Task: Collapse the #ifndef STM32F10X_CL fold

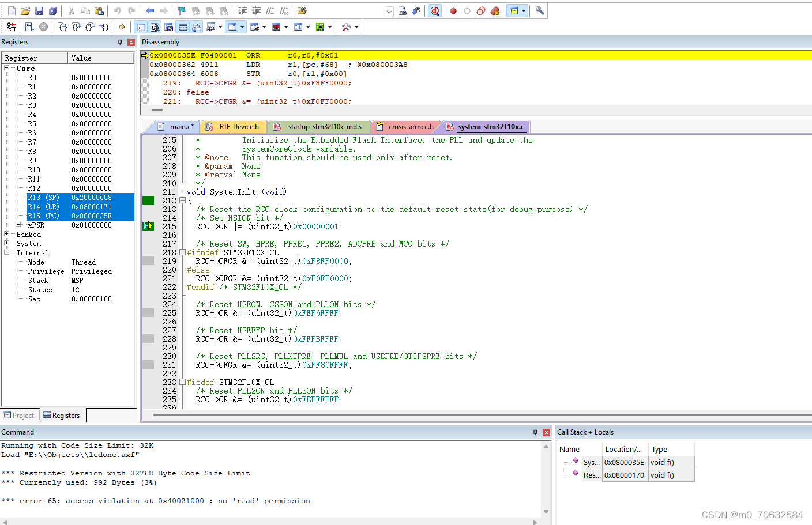Action: (x=182, y=252)
